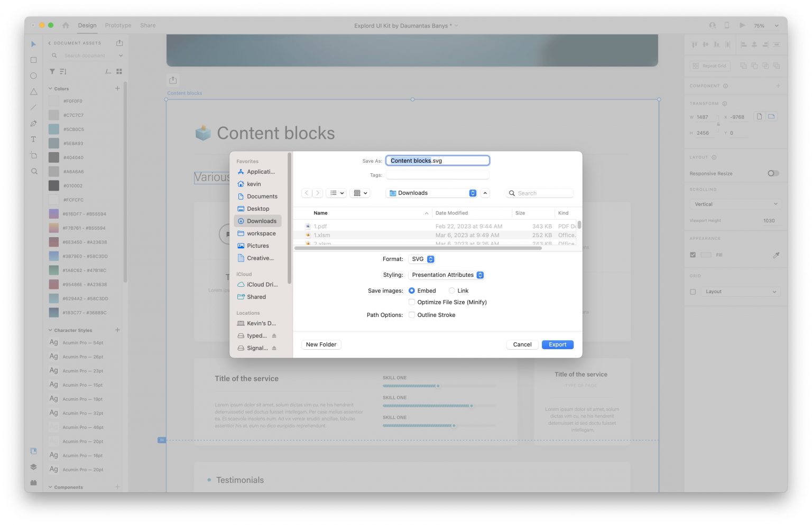Switch to the Prototype tab
Screen dimensions: 812x525
[x=118, y=25]
